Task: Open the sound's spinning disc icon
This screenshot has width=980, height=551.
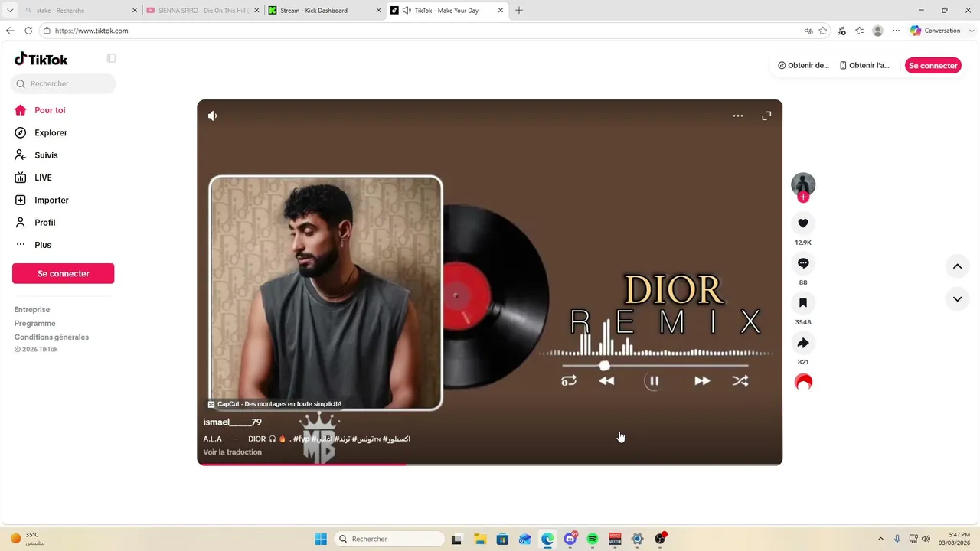Action: pyautogui.click(x=803, y=382)
